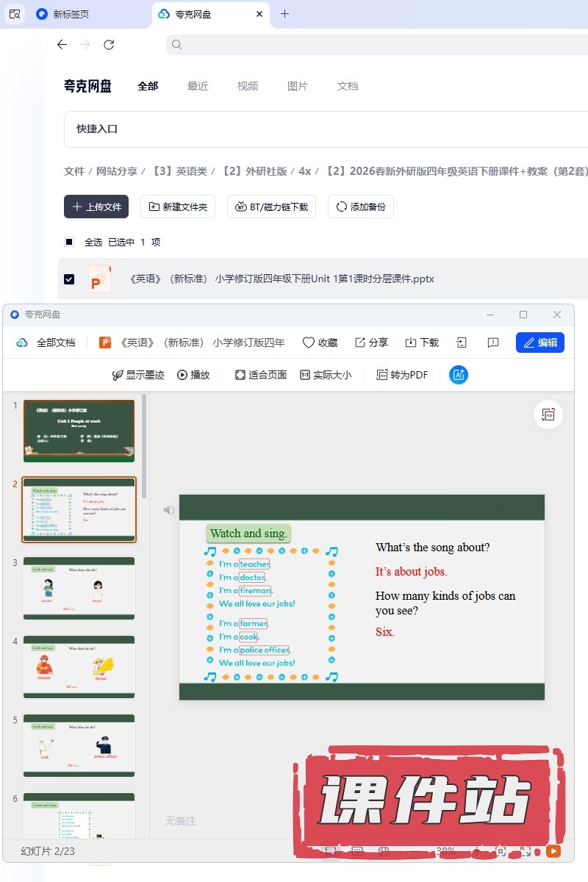Click the 显示墨迹 show ink tool

click(x=137, y=375)
